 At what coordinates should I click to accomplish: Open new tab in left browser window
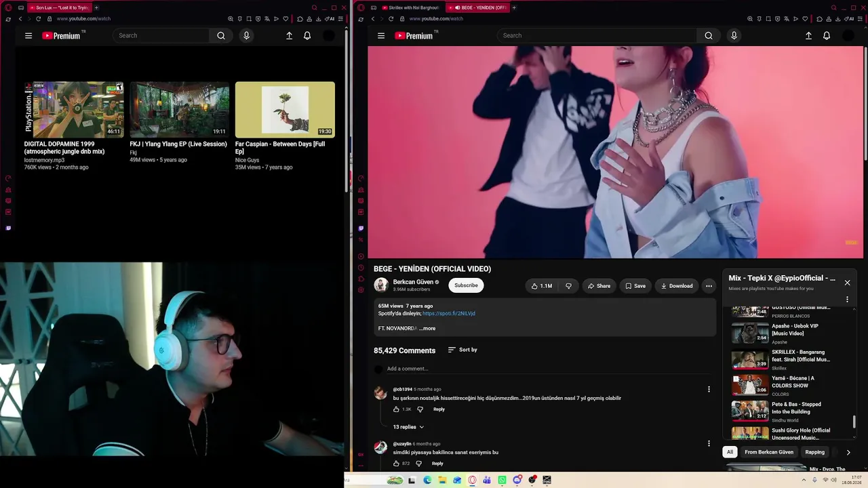pos(96,7)
